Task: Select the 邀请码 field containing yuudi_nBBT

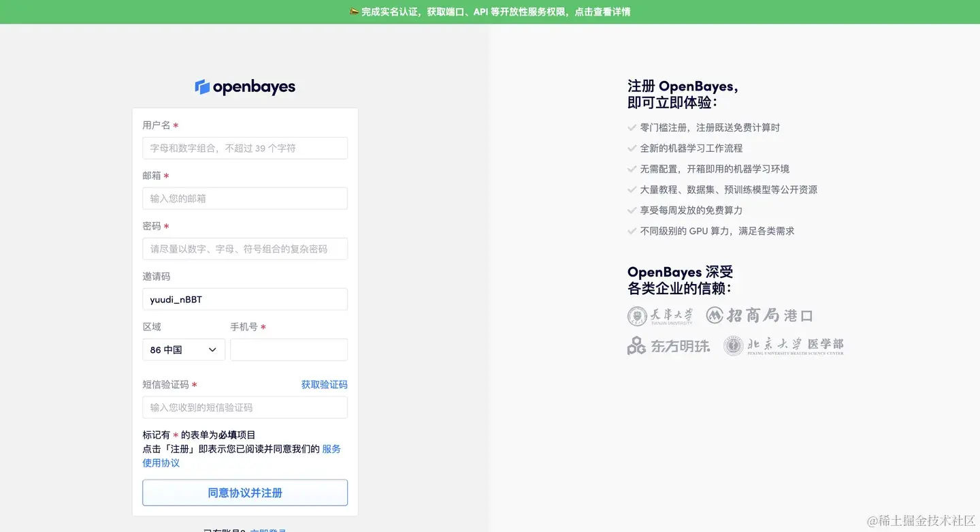Action: coord(245,299)
